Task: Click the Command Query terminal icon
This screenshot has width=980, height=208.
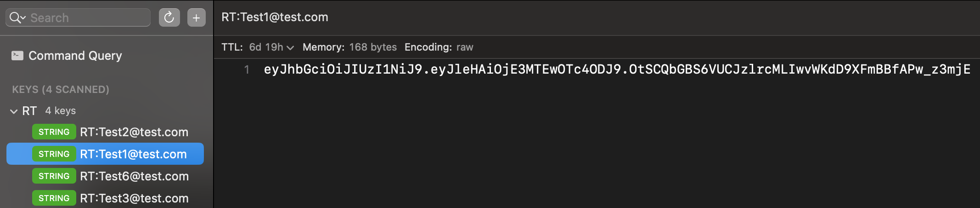Action: click(17, 56)
